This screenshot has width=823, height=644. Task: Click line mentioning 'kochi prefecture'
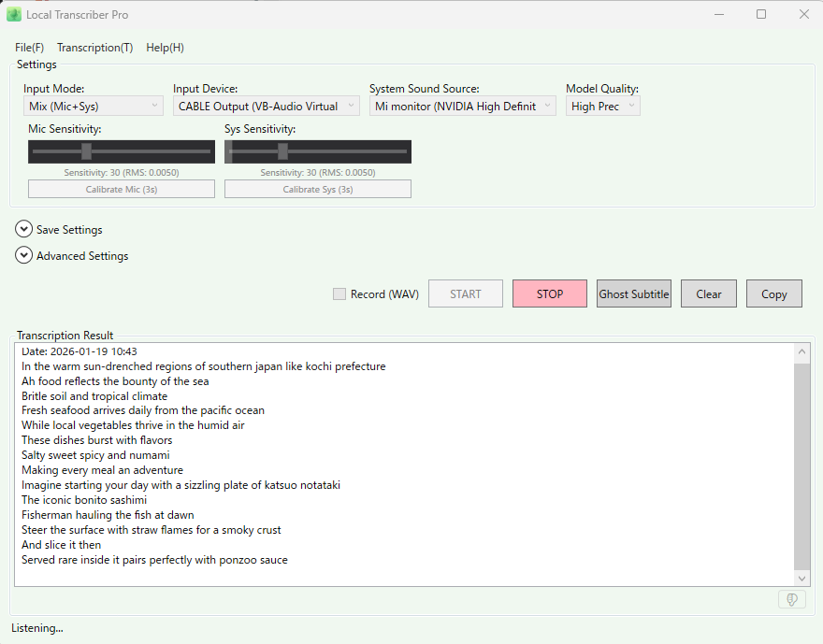(204, 366)
